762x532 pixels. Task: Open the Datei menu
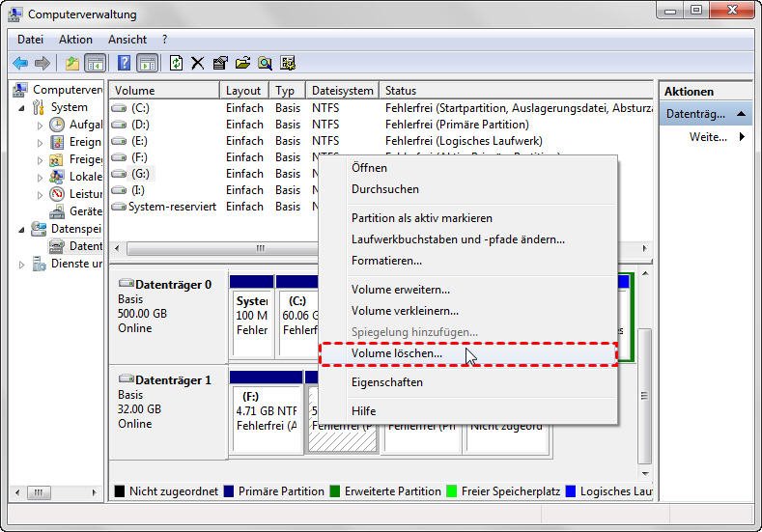coord(30,40)
